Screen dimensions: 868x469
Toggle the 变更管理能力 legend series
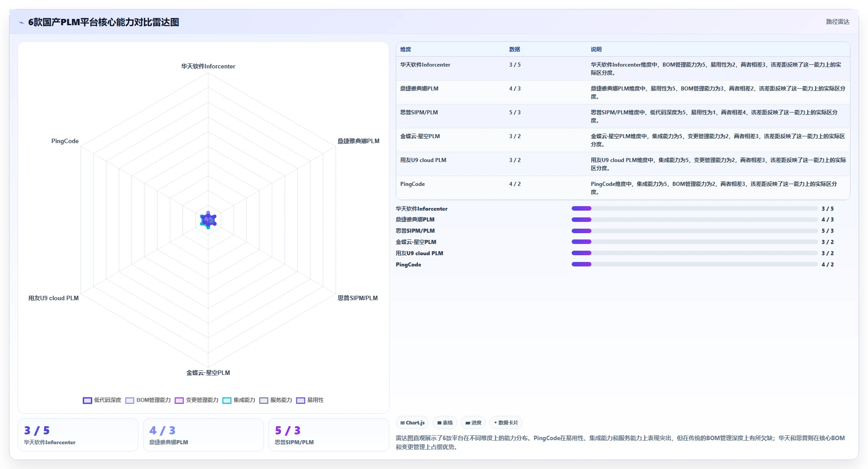pyautogui.click(x=197, y=400)
